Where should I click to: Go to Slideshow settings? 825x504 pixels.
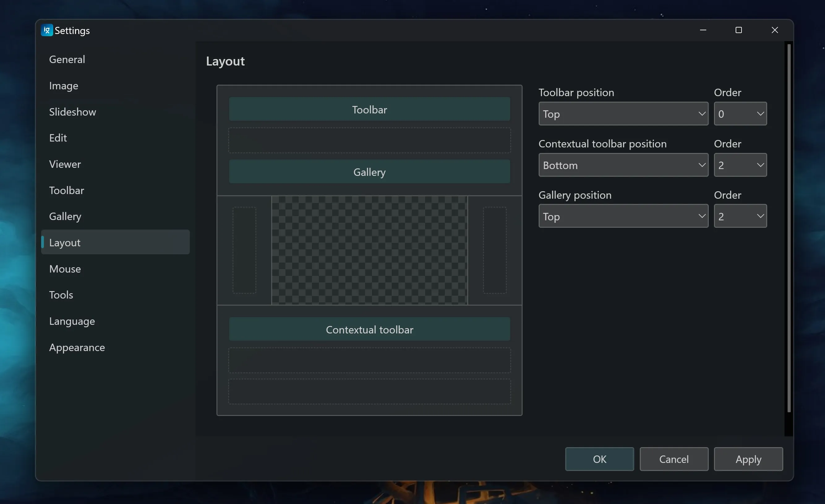pyautogui.click(x=72, y=112)
